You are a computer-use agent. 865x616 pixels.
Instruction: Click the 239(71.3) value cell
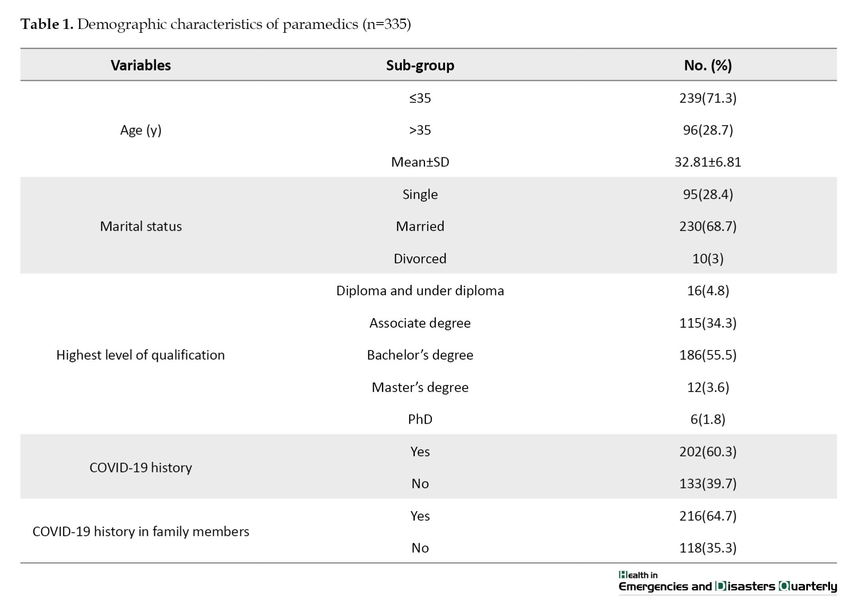(x=708, y=98)
